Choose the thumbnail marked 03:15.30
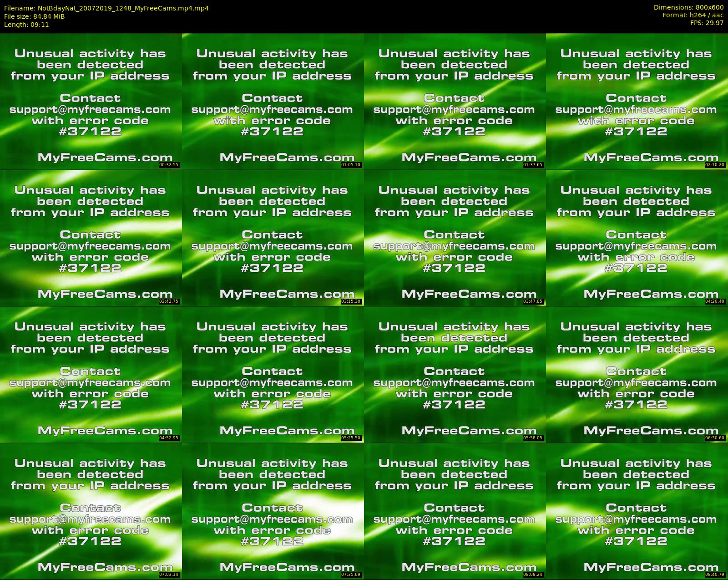 pyautogui.click(x=273, y=238)
